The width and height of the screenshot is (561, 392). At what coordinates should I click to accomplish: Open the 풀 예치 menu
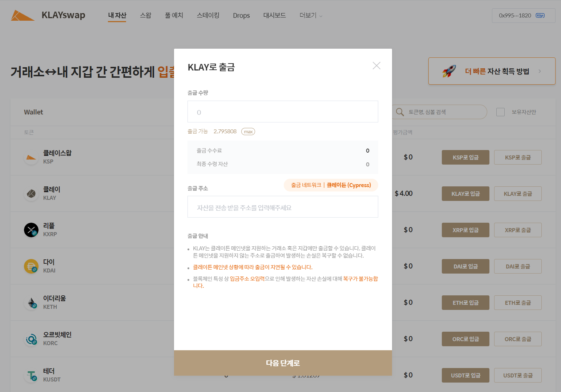[x=174, y=15]
